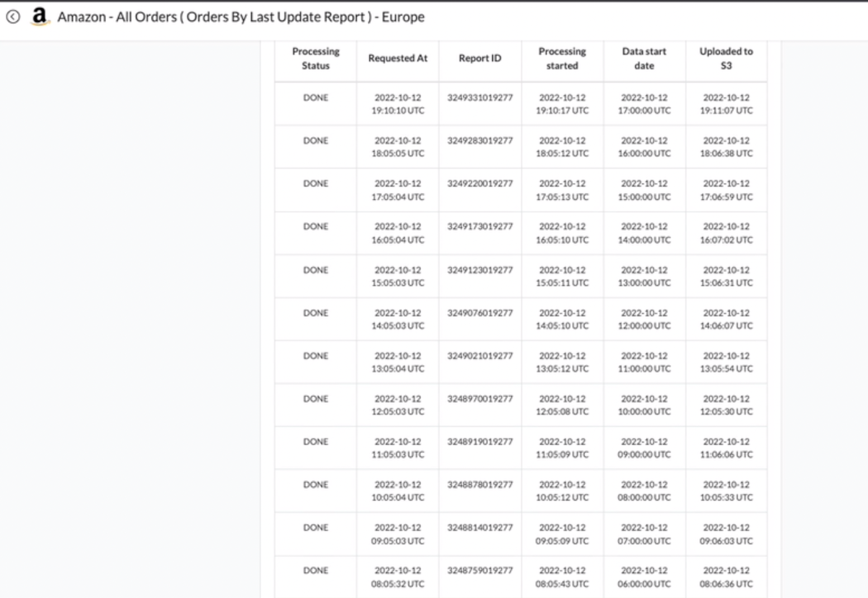This screenshot has width=868, height=598.
Task: Click DONE status for report 3249076019277
Action: click(316, 313)
